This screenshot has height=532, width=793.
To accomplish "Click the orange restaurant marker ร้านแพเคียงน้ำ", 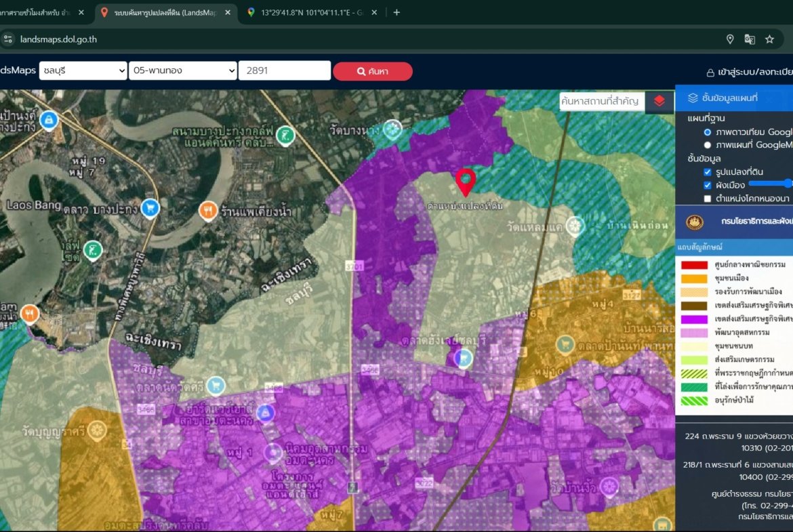I will (209, 211).
